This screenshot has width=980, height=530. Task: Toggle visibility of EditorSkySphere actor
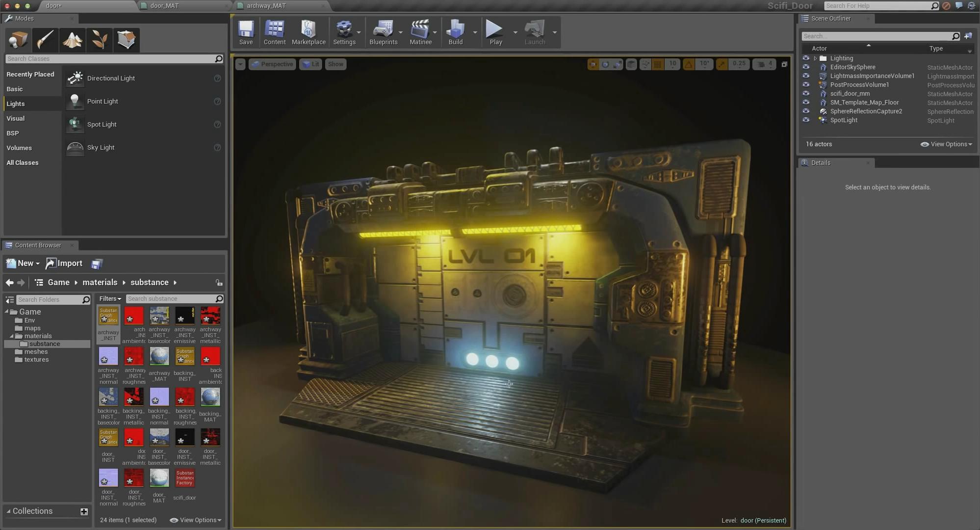coord(806,67)
